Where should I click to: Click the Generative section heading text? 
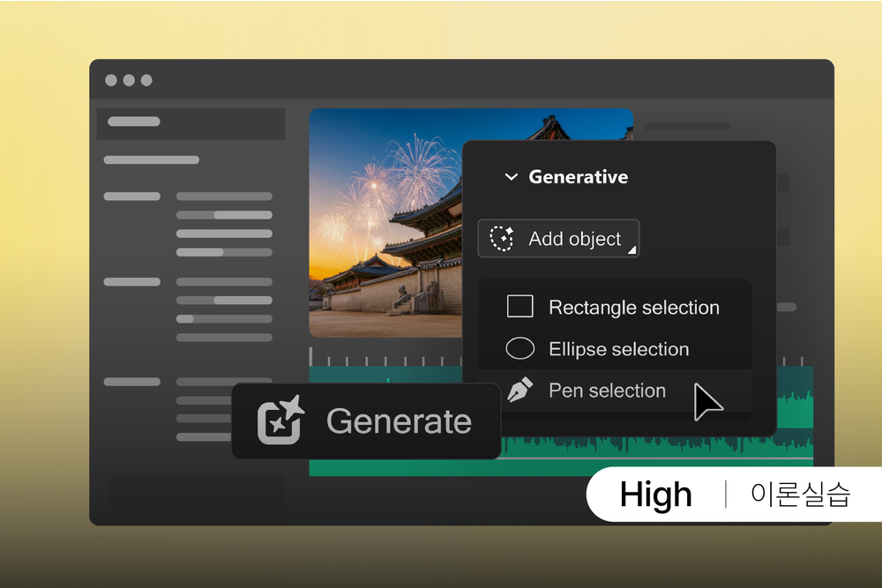coord(578,177)
